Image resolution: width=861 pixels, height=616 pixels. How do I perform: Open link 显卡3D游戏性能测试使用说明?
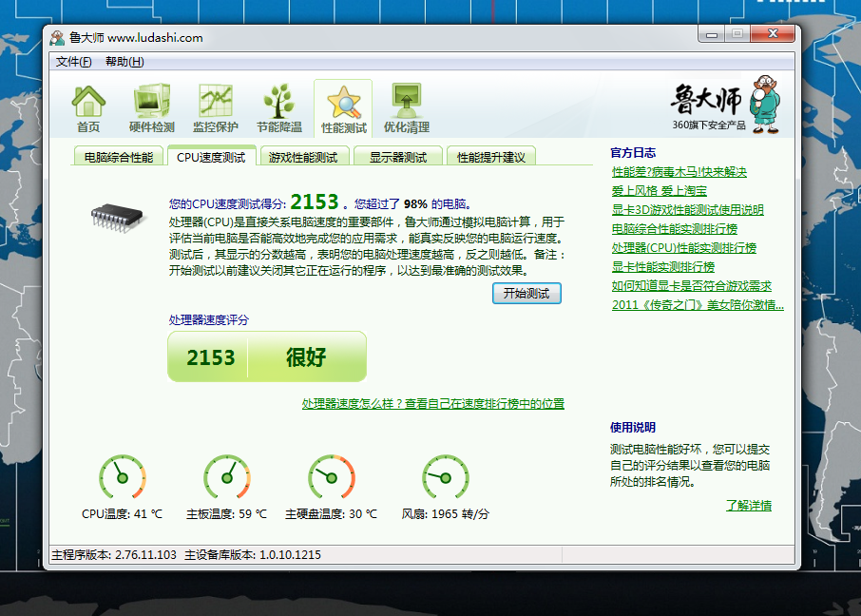687,210
